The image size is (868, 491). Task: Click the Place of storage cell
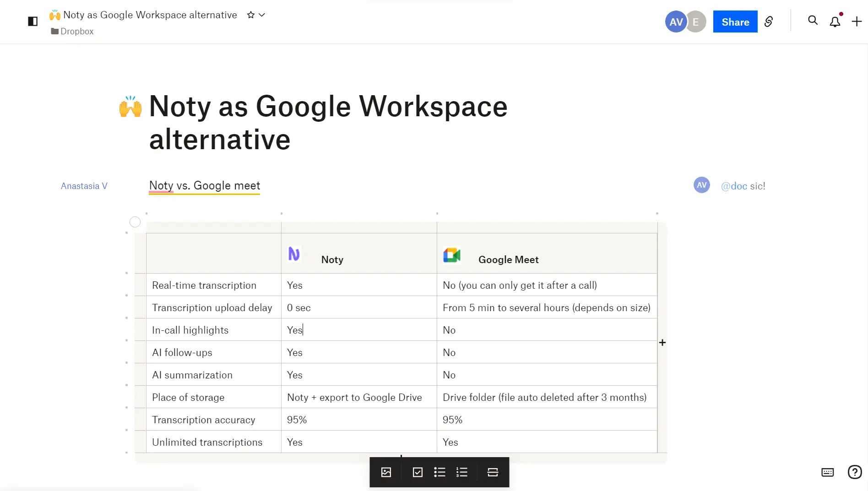[213, 397]
